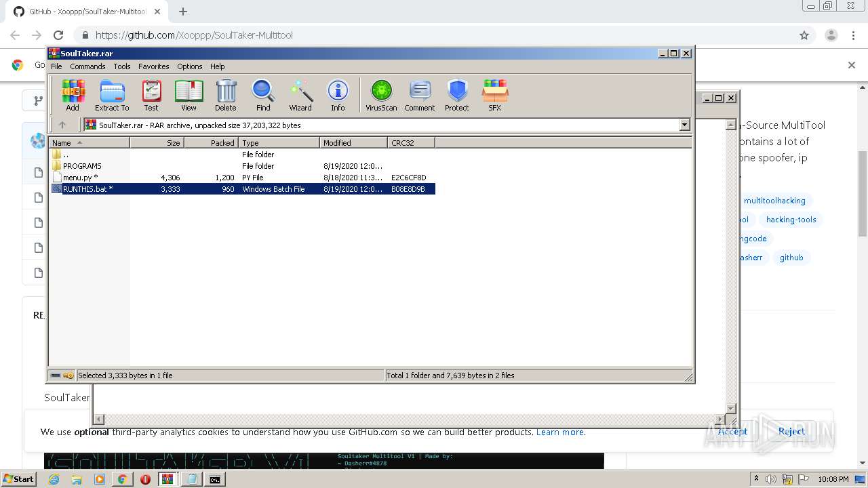Click the Chrome address bar URL
This screenshot has height=488, width=868.
[194, 35]
